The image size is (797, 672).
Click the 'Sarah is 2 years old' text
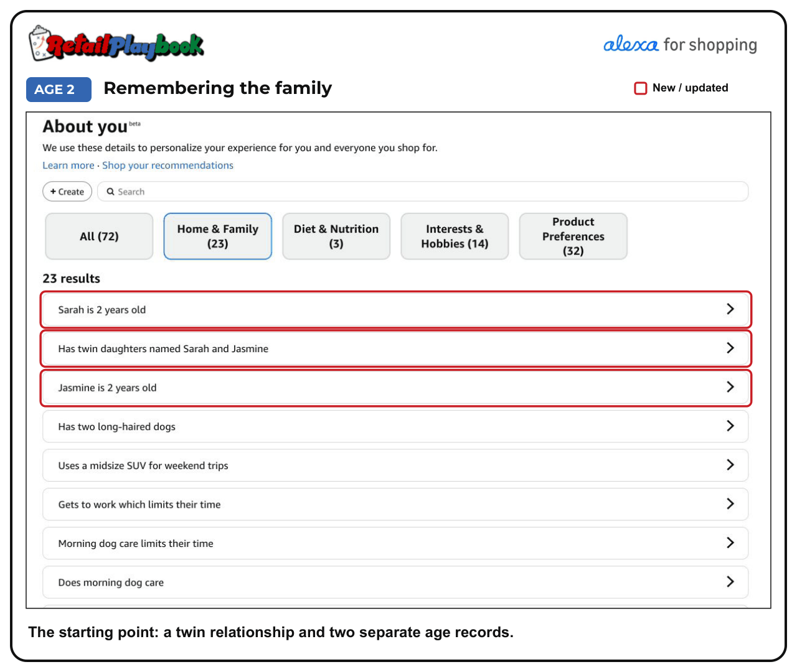coord(102,310)
